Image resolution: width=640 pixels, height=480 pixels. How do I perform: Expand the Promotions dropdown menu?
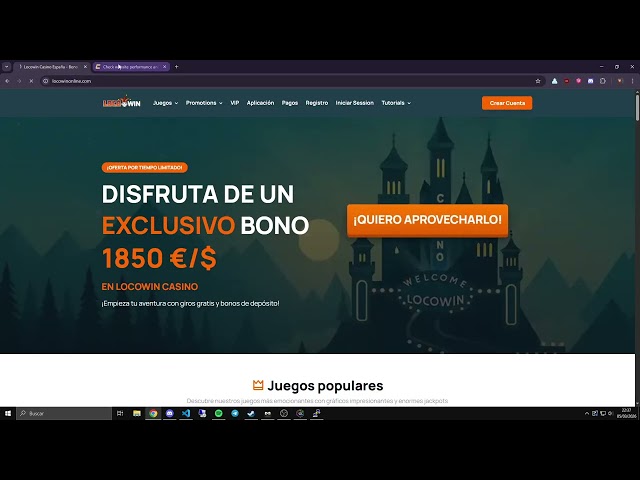click(204, 103)
